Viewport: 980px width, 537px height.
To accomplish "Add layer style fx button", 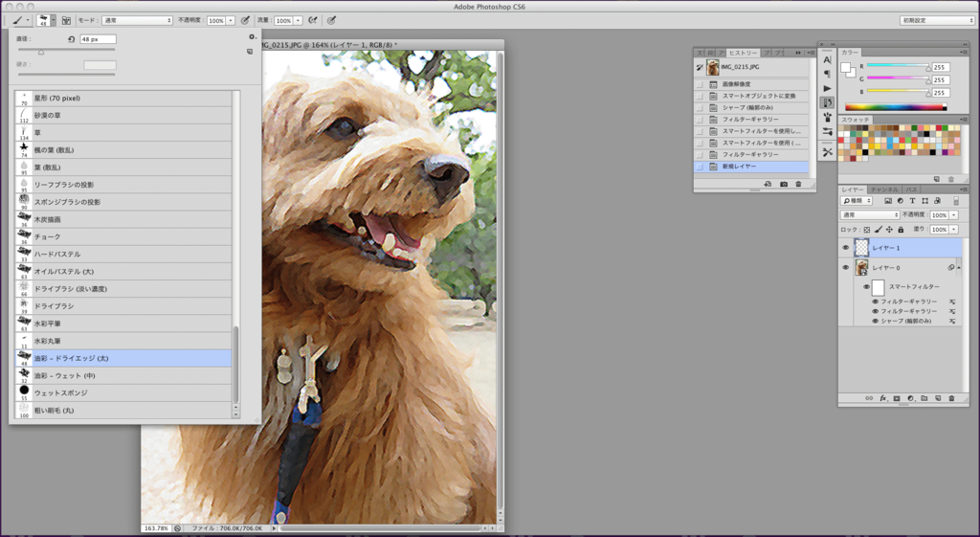I will click(x=883, y=398).
